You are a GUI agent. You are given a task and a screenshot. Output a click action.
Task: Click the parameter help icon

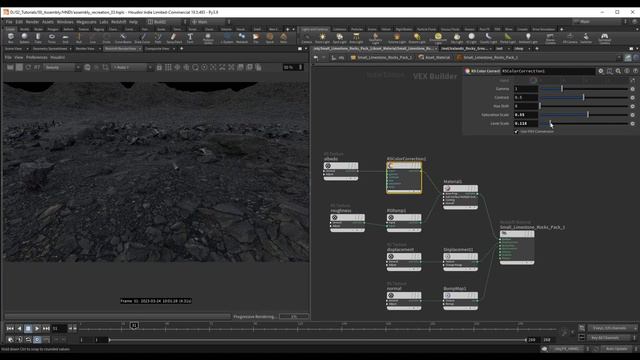(x=635, y=71)
